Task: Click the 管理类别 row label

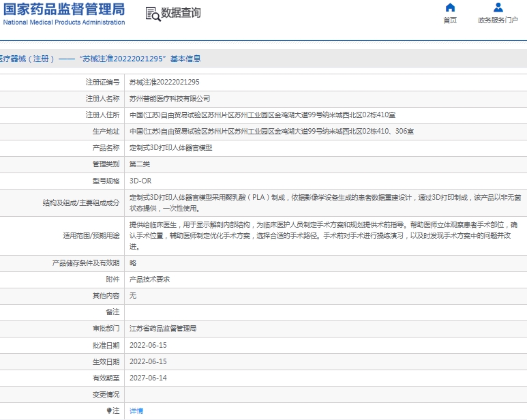Action: coord(106,164)
